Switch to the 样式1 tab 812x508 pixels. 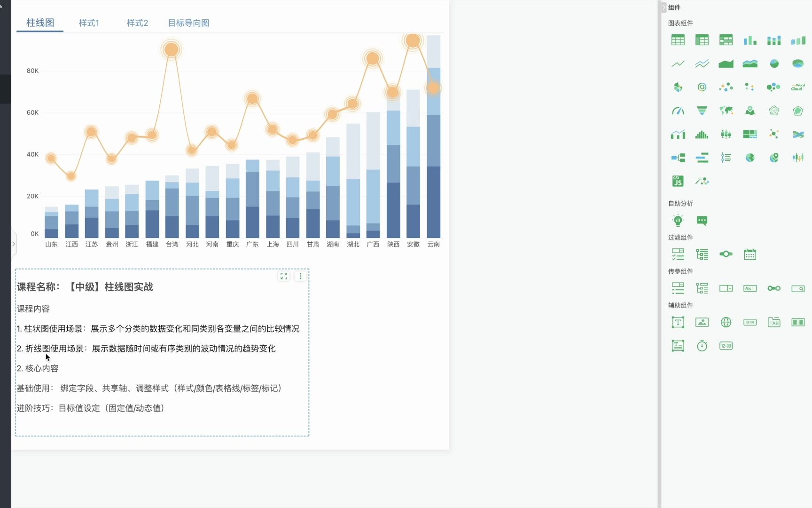click(89, 23)
